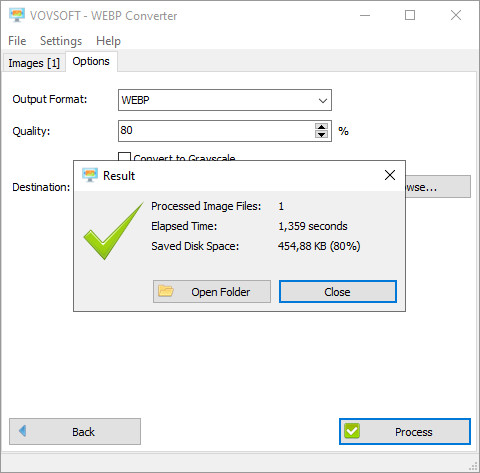Click the Process button
The height and width of the screenshot is (473, 480).
(405, 432)
